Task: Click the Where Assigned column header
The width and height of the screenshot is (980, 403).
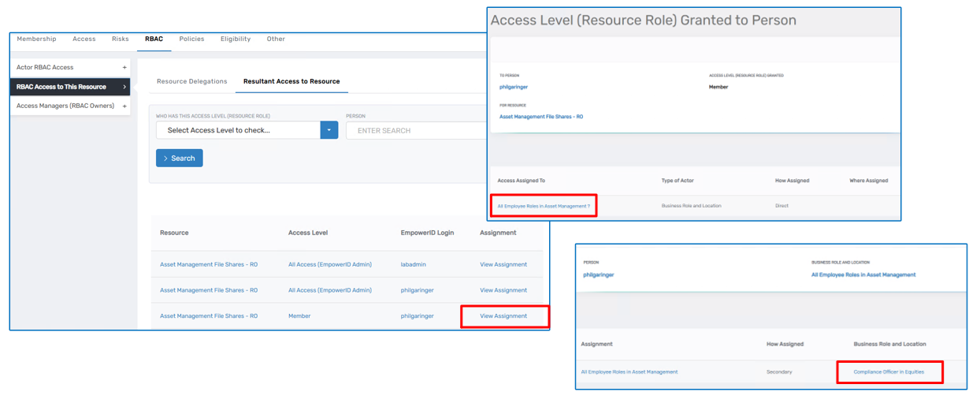Action: (869, 181)
